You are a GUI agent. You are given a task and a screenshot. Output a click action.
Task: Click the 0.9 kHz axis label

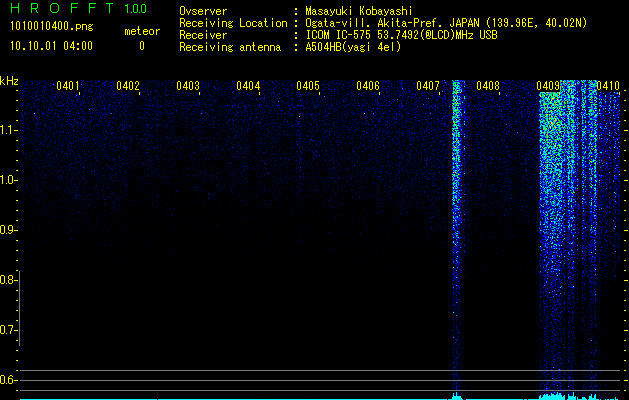pos(8,230)
